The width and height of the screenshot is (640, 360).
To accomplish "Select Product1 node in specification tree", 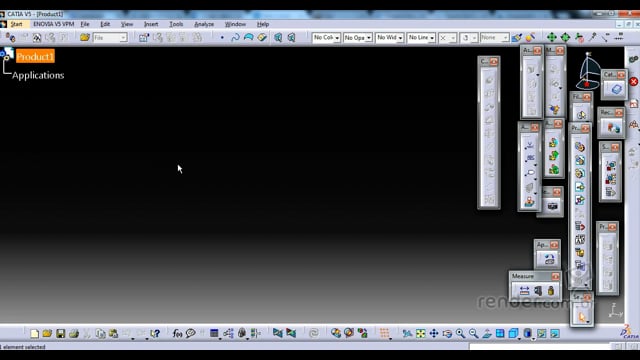I will 35,56.
